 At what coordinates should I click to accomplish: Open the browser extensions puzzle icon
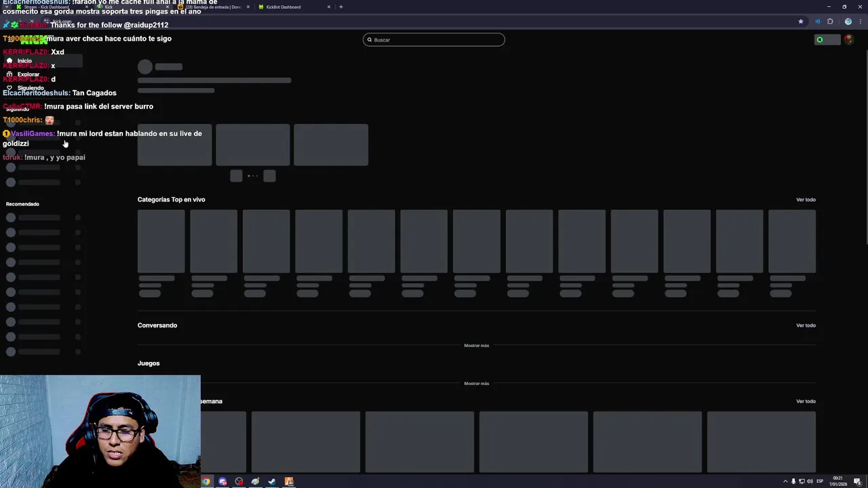pos(830,21)
